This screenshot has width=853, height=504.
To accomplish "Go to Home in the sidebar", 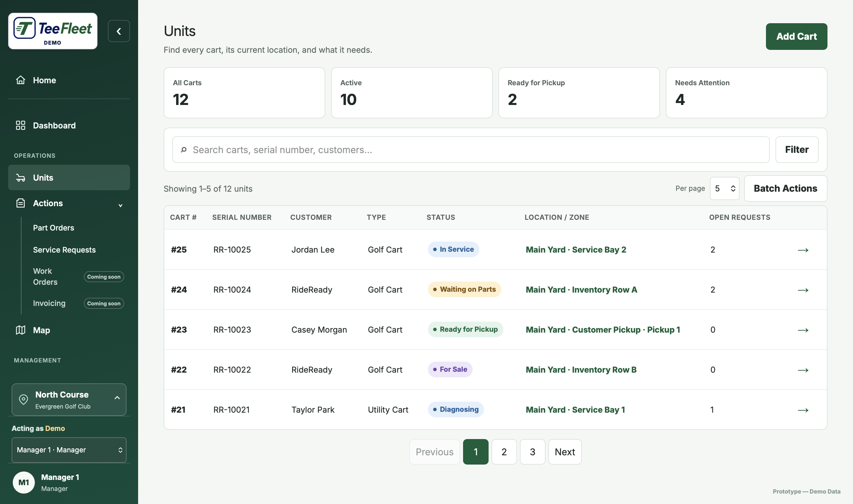I will (69, 80).
